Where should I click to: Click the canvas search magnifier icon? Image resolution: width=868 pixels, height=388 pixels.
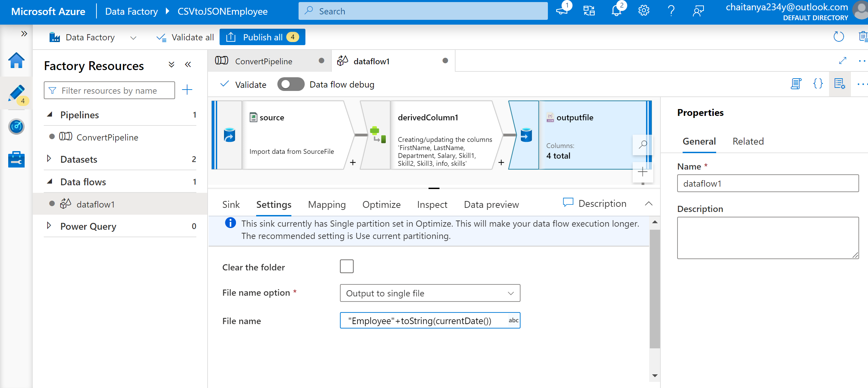pos(643,145)
